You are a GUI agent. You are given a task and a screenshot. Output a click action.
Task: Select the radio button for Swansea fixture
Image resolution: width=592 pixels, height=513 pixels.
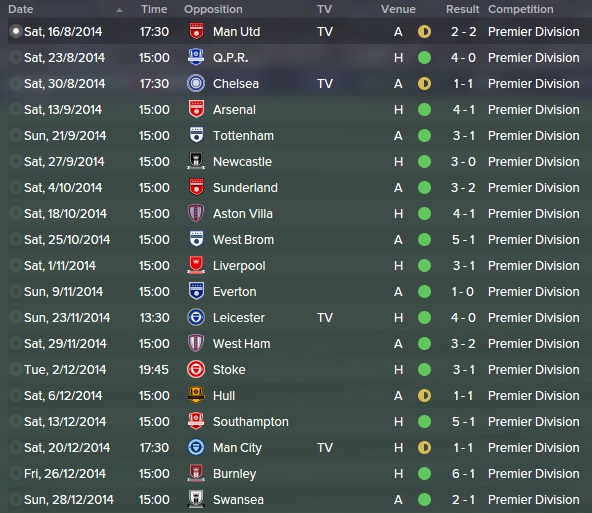16,499
